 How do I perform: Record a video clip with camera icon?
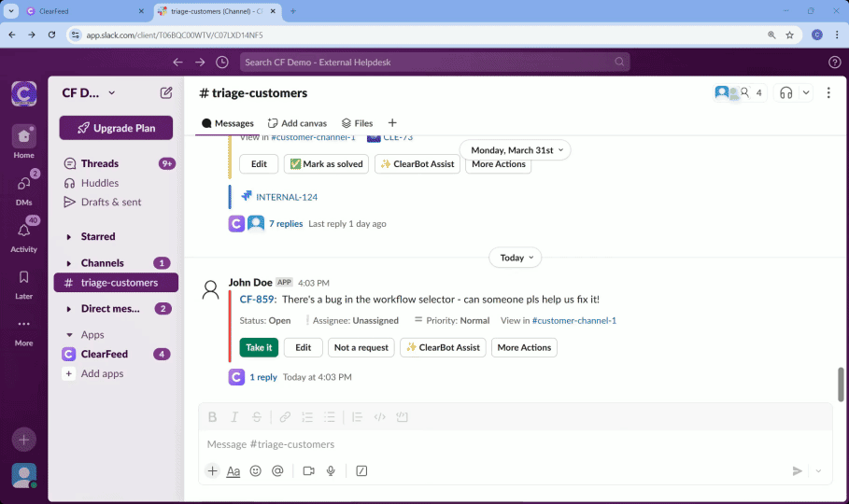308,471
